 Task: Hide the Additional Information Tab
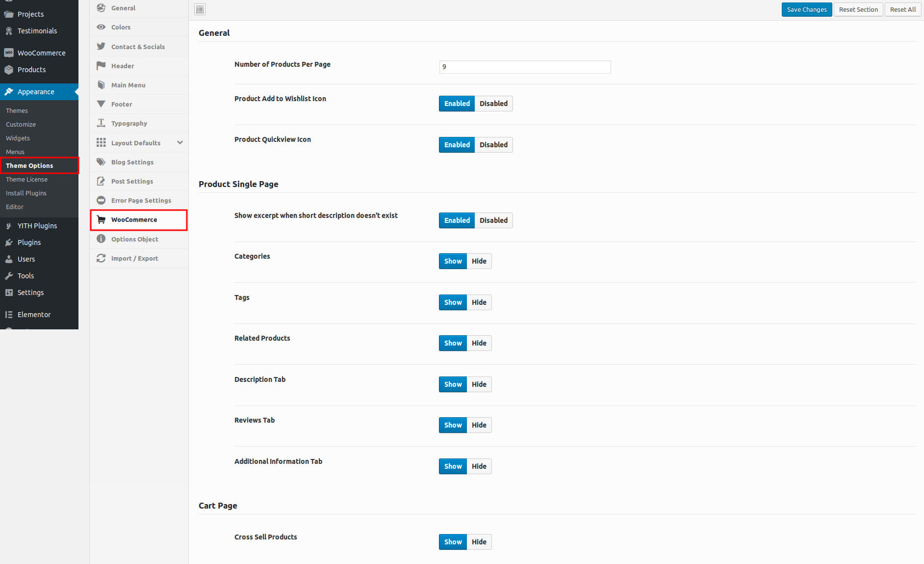coord(479,466)
